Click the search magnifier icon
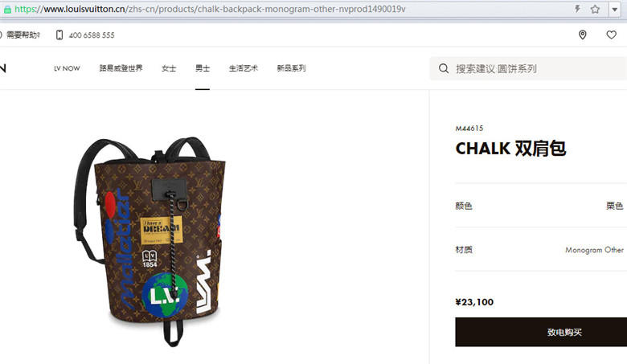The width and height of the screenshot is (627, 364). (444, 68)
